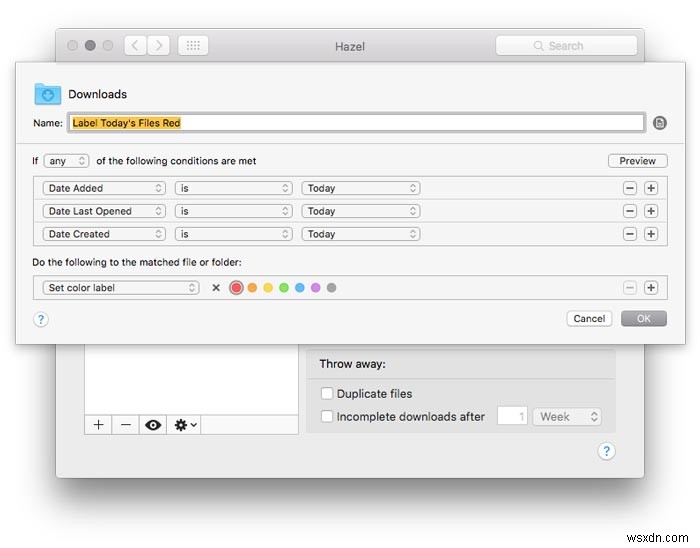Add another action with plus button

(x=651, y=288)
